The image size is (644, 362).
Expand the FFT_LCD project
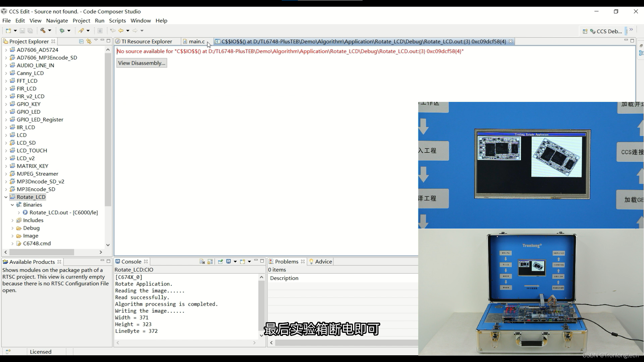coord(6,81)
